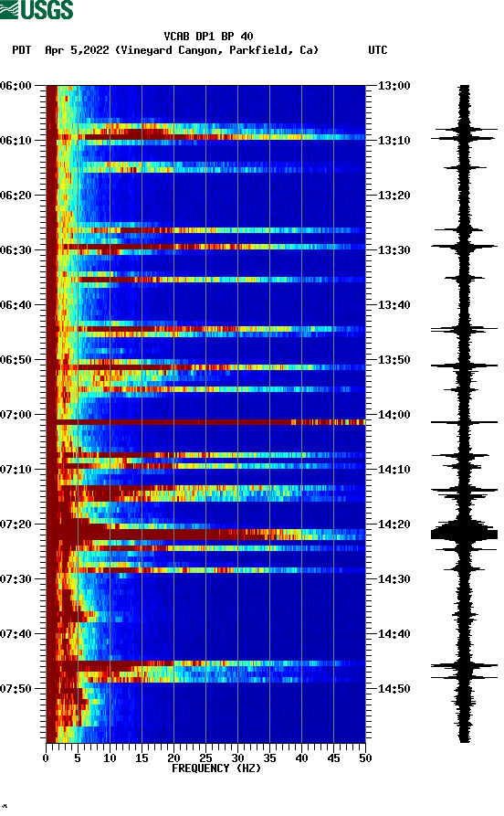Click the 14:10 UTC time label
The height and width of the screenshot is (816, 504).
[x=394, y=470]
